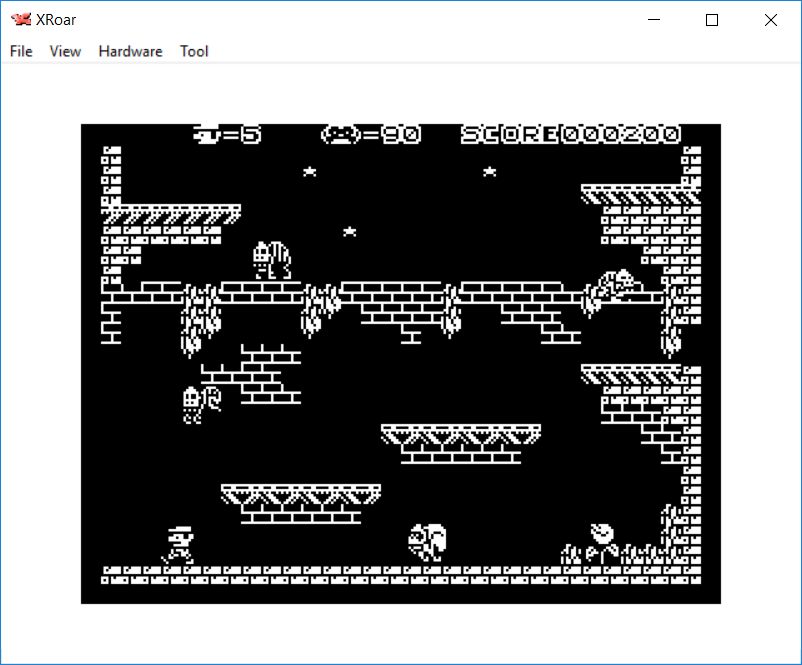Image resolution: width=802 pixels, height=665 pixels.
Task: Close the XRoar window
Action: point(770,20)
